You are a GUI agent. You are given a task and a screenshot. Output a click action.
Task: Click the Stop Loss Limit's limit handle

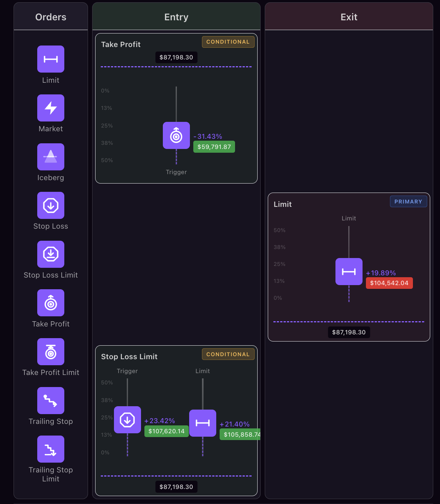[203, 423]
